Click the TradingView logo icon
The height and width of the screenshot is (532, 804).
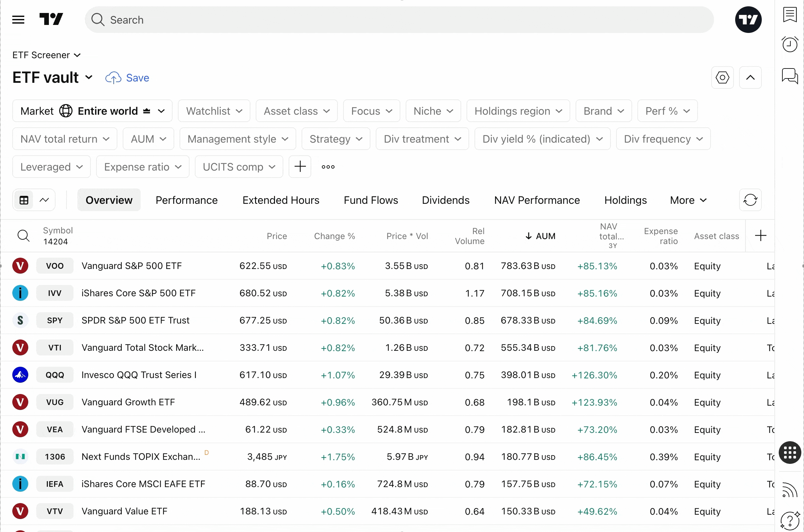pyautogui.click(x=51, y=19)
